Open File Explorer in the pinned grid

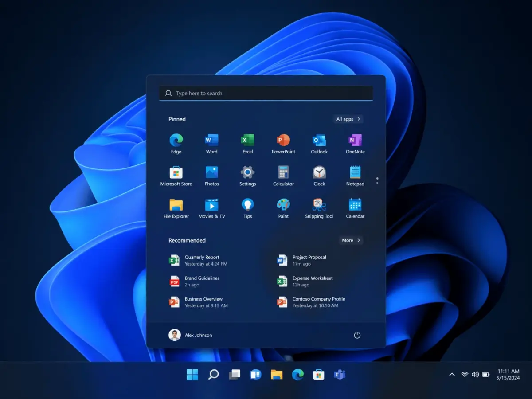click(176, 209)
